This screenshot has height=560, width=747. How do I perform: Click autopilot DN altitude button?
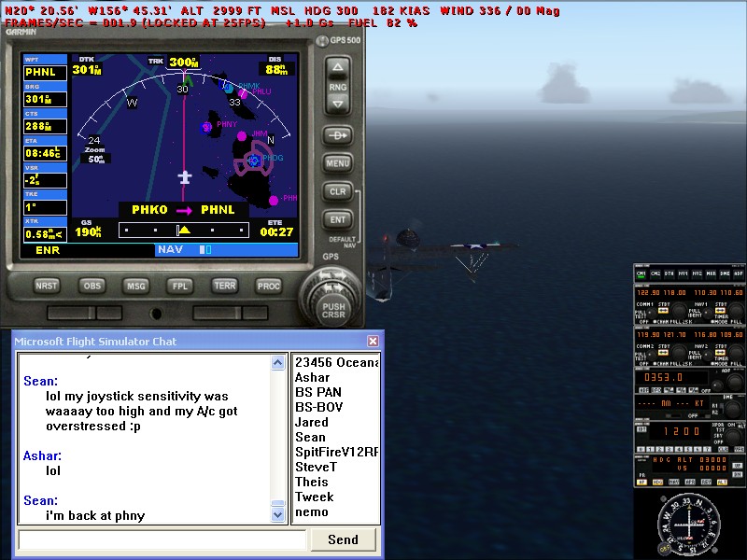pyautogui.click(x=738, y=474)
